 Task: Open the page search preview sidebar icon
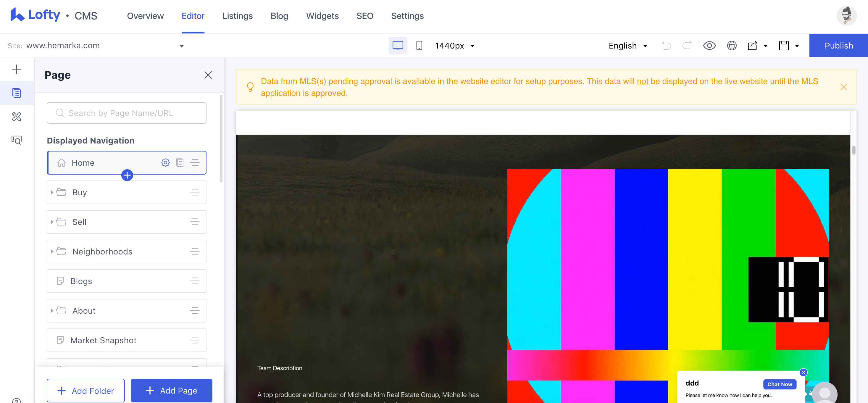click(x=17, y=140)
